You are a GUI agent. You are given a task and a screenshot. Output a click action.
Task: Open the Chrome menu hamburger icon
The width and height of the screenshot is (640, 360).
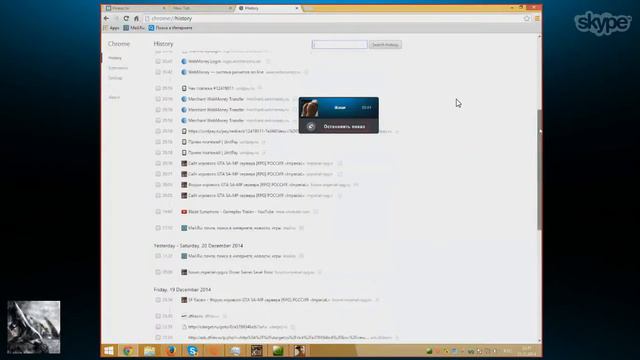(x=537, y=18)
